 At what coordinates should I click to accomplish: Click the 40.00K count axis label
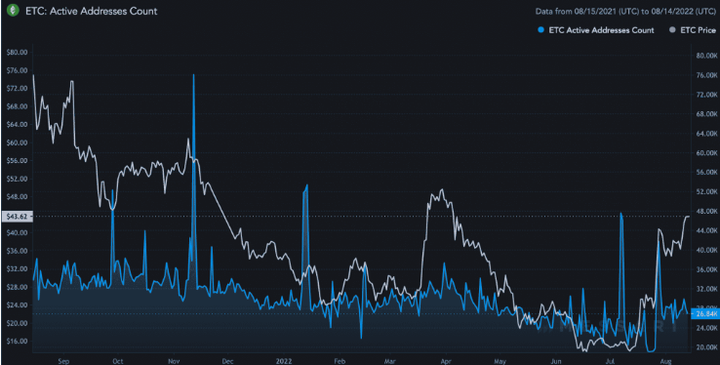(706, 250)
